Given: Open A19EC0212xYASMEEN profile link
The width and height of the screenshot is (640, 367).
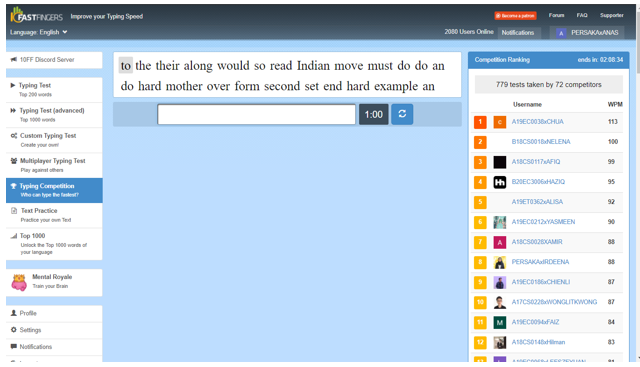Looking at the screenshot, I should (543, 222).
